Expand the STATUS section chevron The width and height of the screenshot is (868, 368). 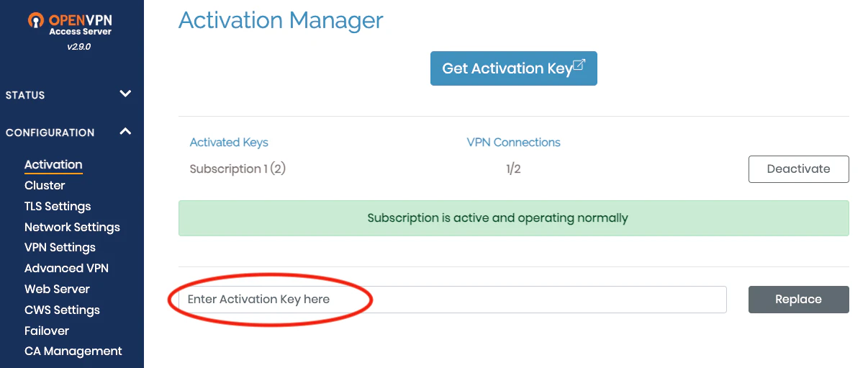pyautogui.click(x=125, y=94)
